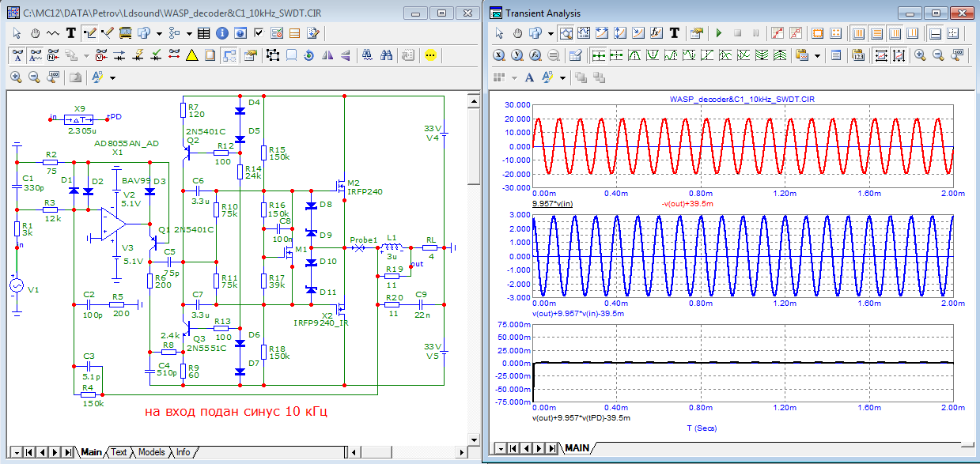
Task: Toggle horizontal cursor mode in analysis toolbar
Action: click(935, 33)
